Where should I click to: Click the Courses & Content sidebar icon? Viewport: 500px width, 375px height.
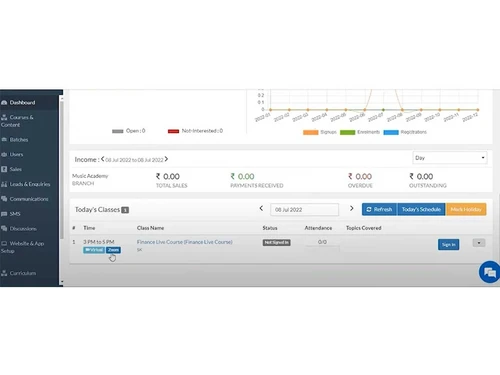4,117
